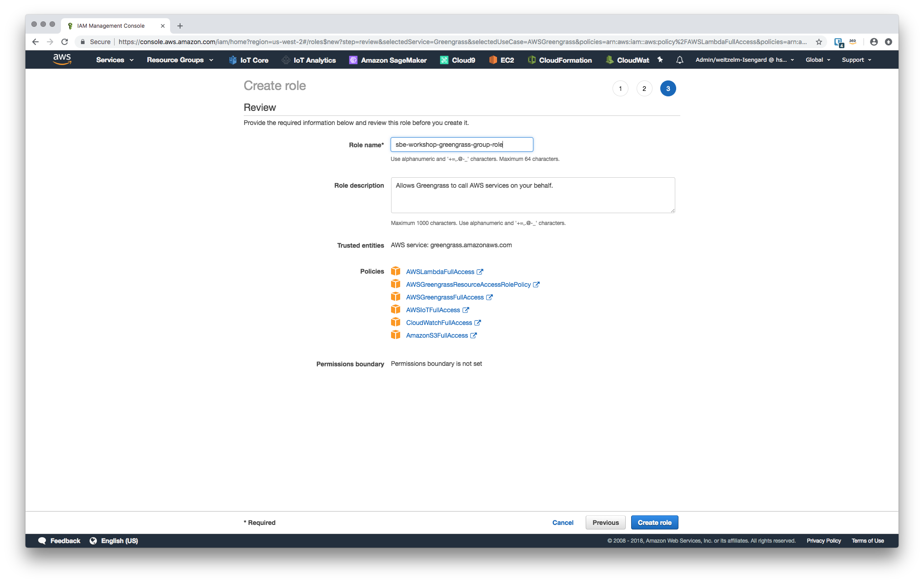Open the AWSIoTFullAccess policy link
The width and height of the screenshot is (924, 584).
(x=433, y=310)
